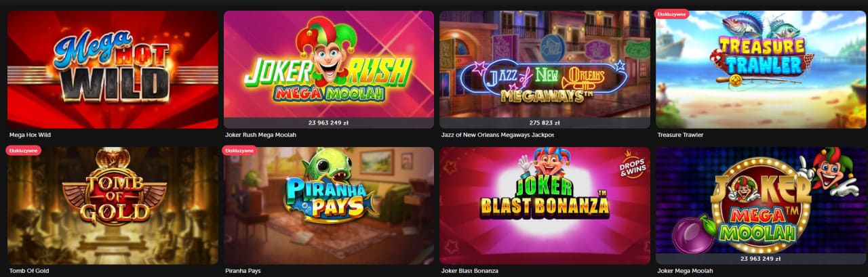Click the "Piranha Pays" title link
Image resolution: width=868 pixels, height=277 pixels.
coord(243,271)
